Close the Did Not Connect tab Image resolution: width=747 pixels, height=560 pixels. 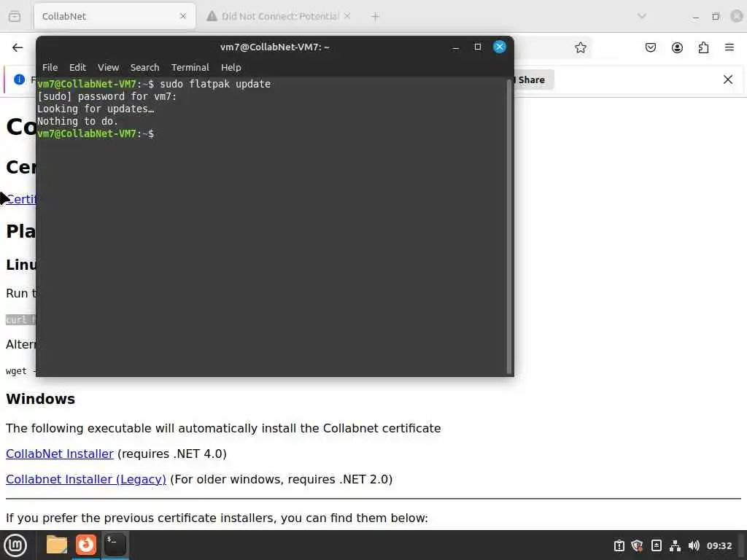pos(347,16)
